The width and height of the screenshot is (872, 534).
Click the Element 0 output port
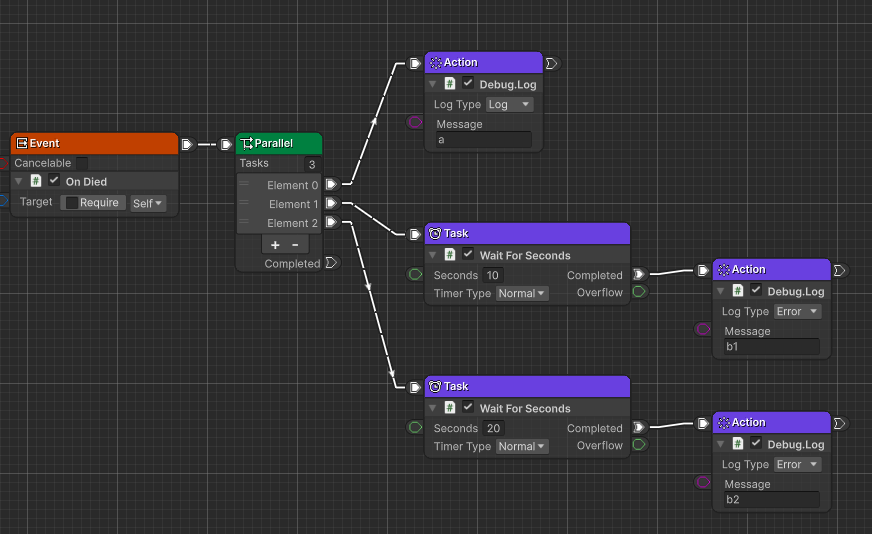[x=331, y=184]
